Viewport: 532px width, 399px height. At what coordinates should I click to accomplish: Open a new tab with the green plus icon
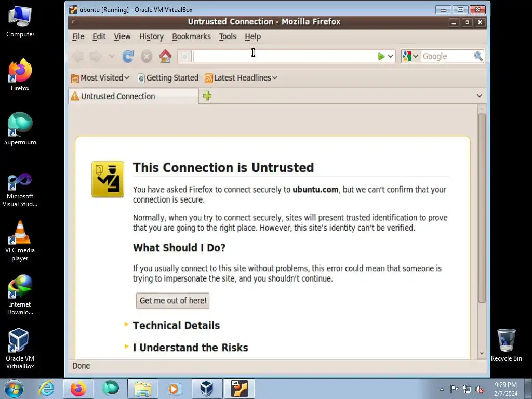(x=207, y=96)
